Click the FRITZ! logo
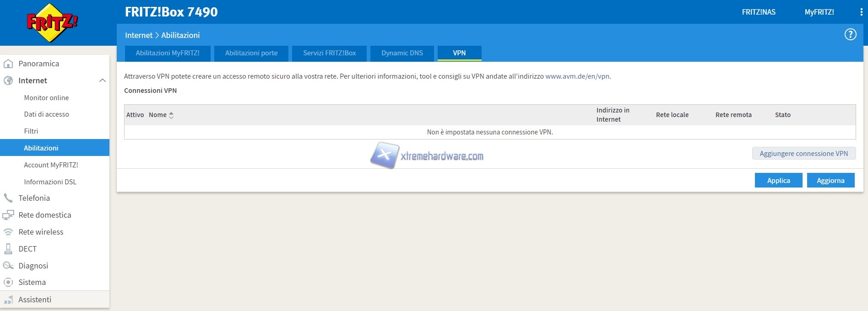This screenshot has width=868, height=311. click(x=52, y=22)
